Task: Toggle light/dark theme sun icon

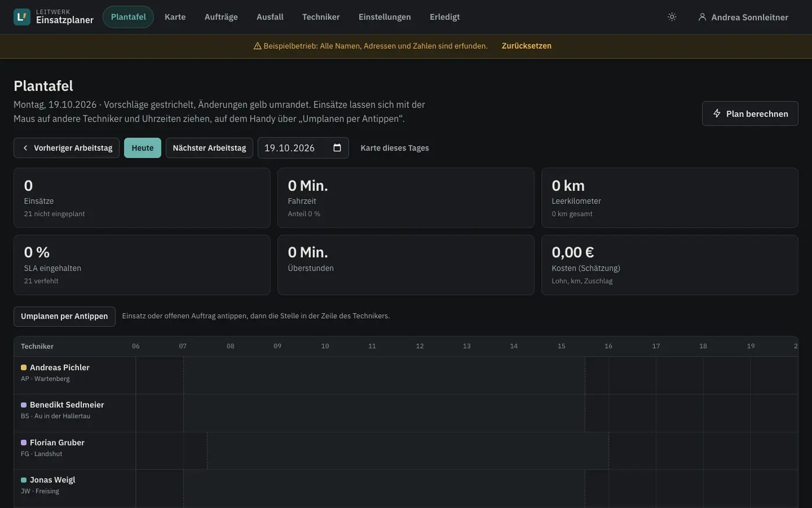Action: tap(672, 17)
